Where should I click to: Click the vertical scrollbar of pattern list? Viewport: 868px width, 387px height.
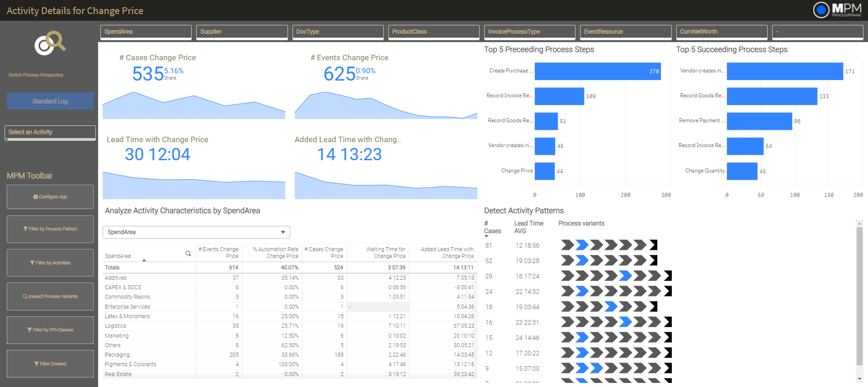(x=859, y=296)
